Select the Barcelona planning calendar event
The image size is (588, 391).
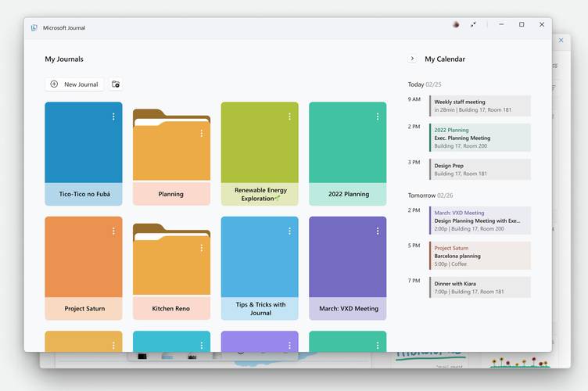tap(480, 256)
